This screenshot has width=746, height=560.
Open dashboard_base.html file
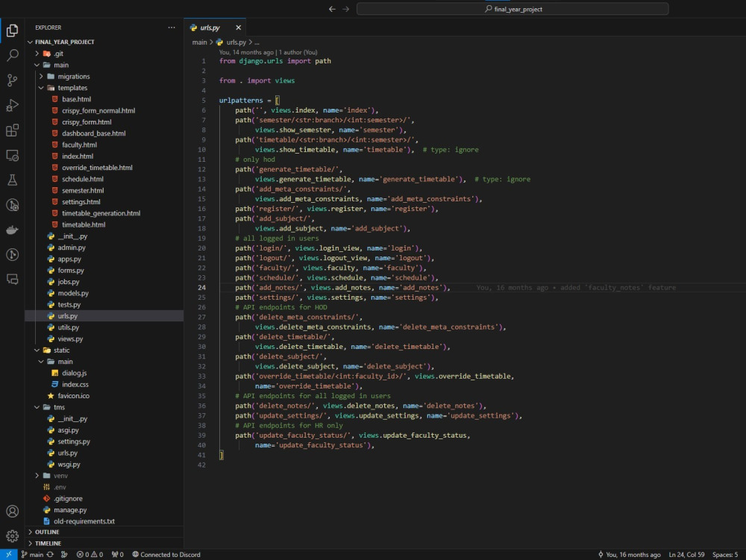click(x=104, y=133)
